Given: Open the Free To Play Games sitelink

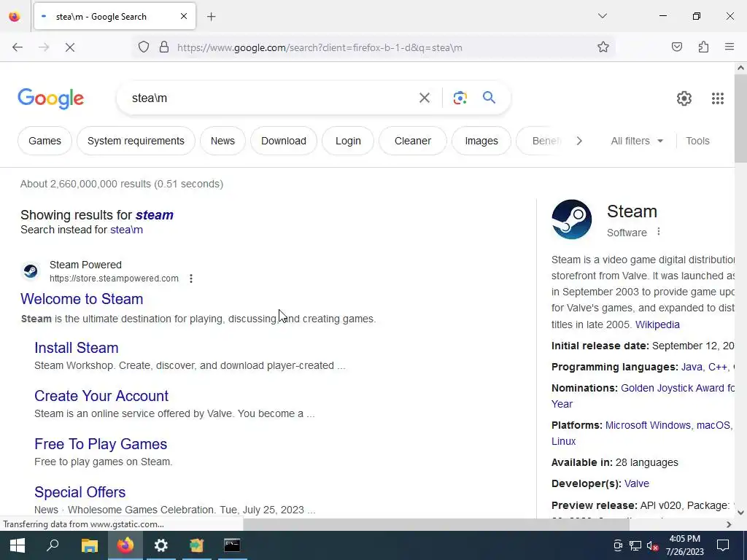Looking at the screenshot, I should pos(101,444).
